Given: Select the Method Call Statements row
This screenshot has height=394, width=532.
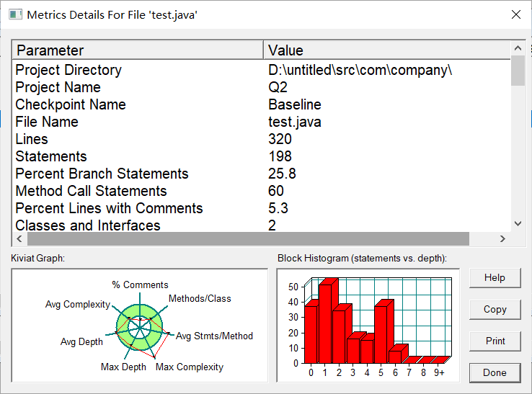Looking at the screenshot, I should click(261, 191).
